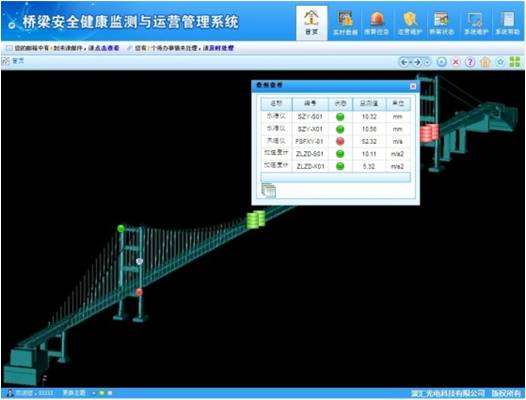Click the orange house home icon
526x400 pixels.
[x=485, y=62]
